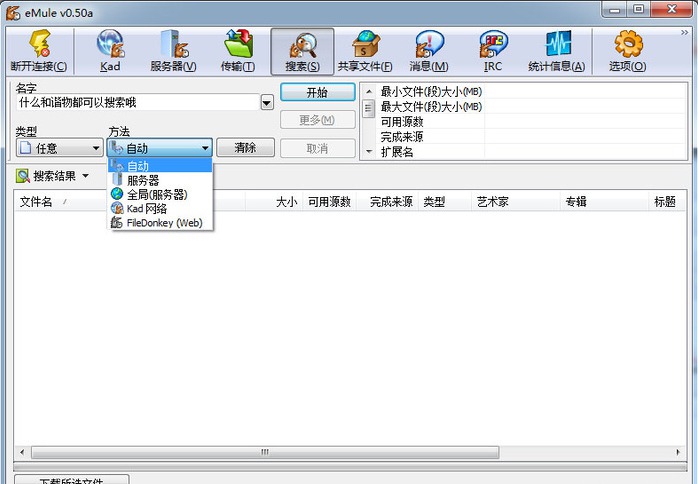This screenshot has height=484, width=698.
Task: Click the search results magnifier icon
Action: click(x=23, y=176)
